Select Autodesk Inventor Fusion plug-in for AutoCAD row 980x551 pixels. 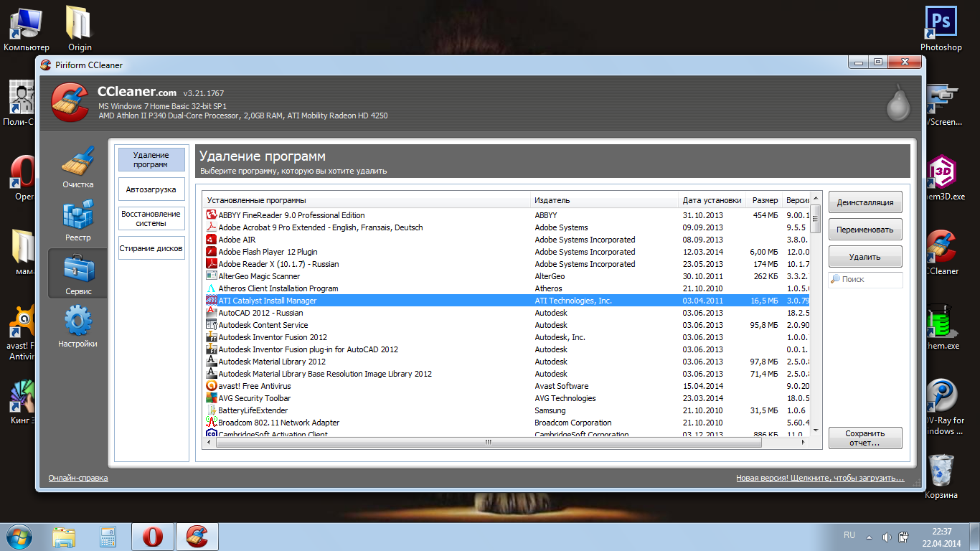tap(507, 349)
